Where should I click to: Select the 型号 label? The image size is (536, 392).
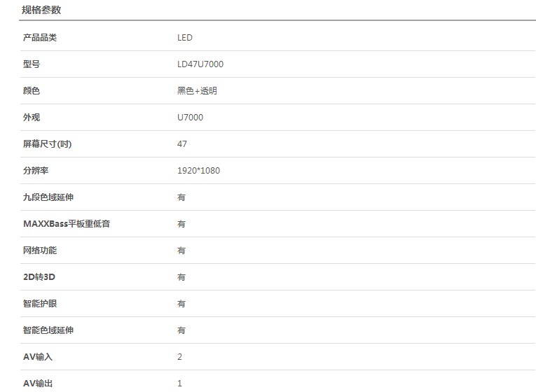[x=32, y=64]
